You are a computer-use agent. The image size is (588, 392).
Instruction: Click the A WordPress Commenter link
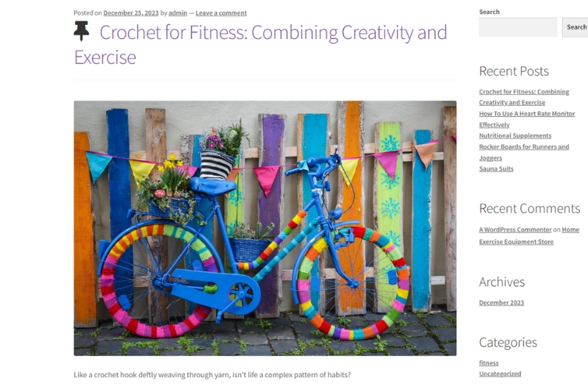click(515, 229)
